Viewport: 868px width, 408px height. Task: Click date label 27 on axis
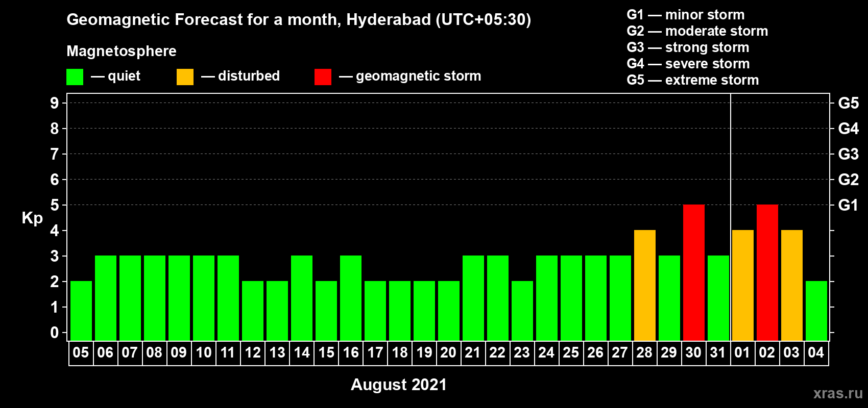pos(620,352)
